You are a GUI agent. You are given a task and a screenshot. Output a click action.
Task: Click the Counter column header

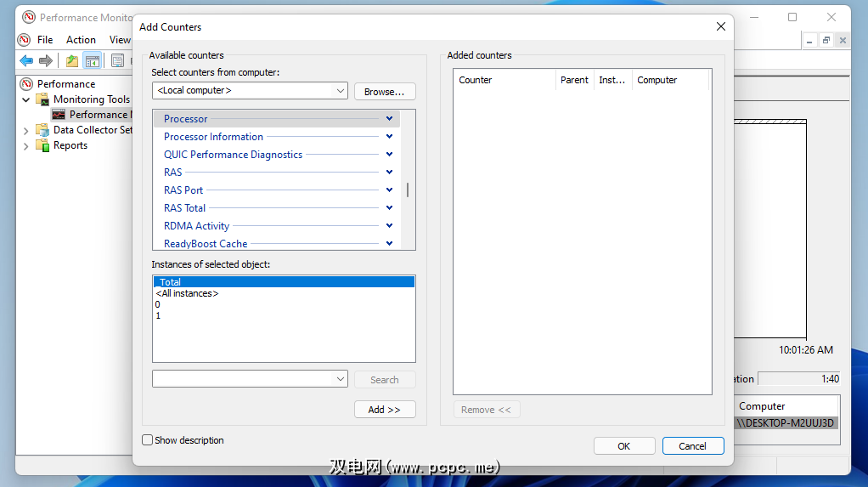[504, 80]
